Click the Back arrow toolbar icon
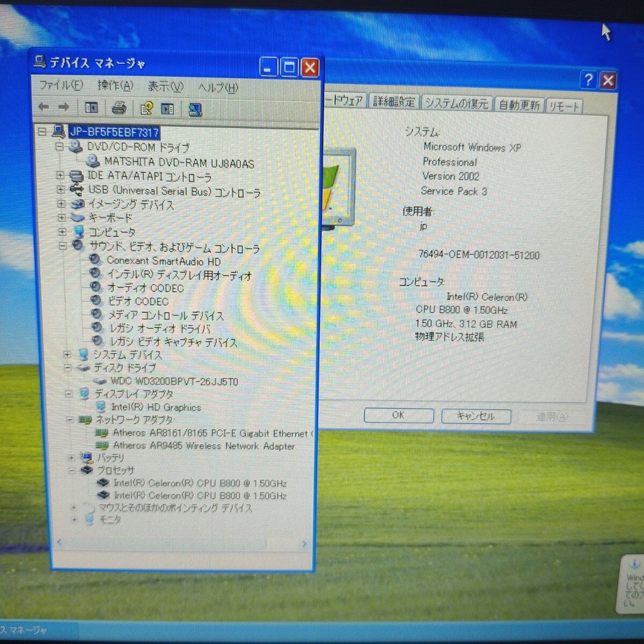This screenshot has width=644, height=644. (44, 107)
